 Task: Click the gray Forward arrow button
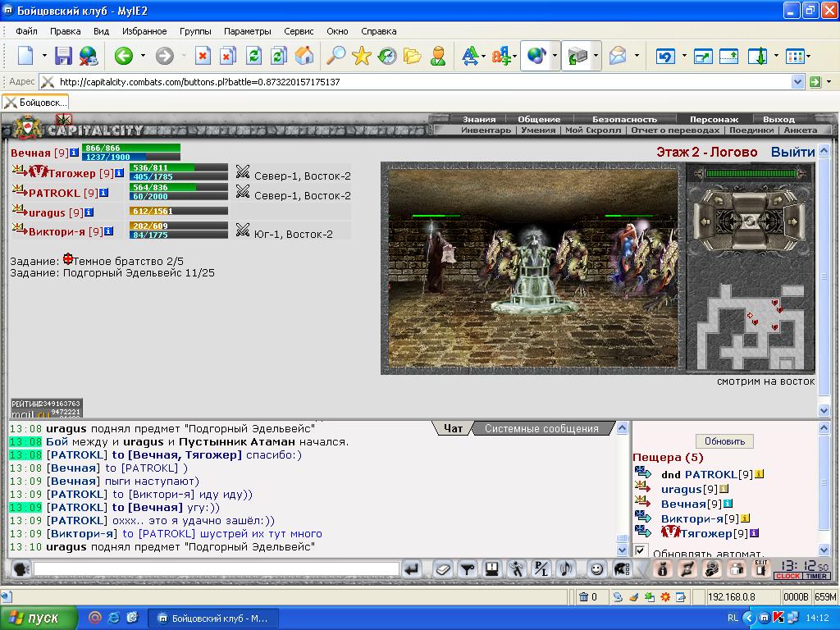[x=165, y=56]
